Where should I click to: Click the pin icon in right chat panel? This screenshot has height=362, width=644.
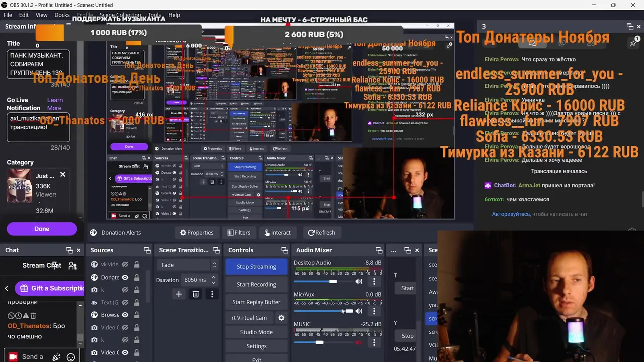(x=633, y=43)
